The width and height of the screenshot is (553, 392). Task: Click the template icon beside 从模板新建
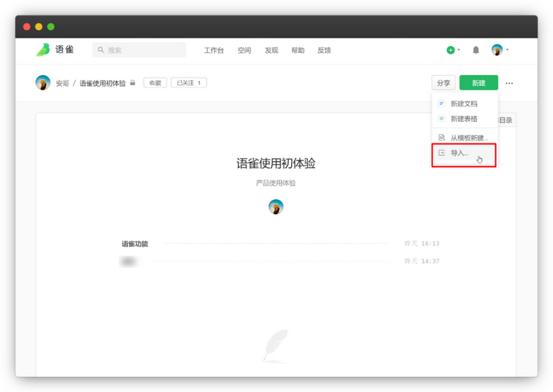pos(441,137)
